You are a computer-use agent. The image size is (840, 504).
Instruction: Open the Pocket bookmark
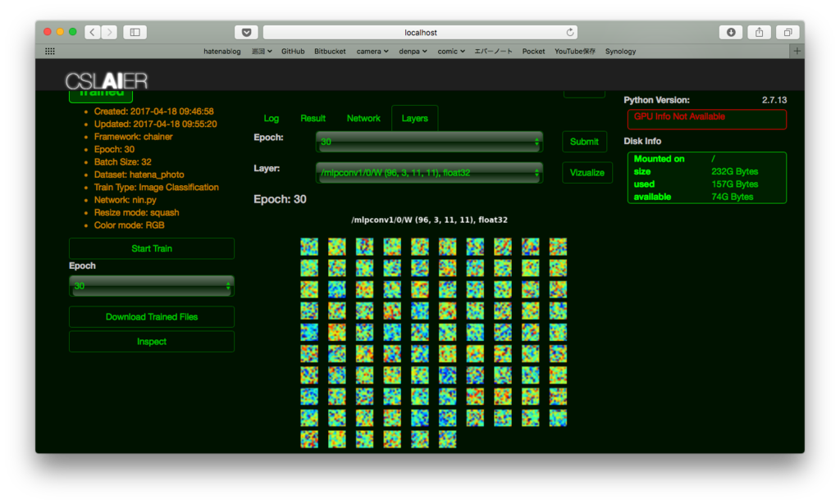click(x=533, y=52)
